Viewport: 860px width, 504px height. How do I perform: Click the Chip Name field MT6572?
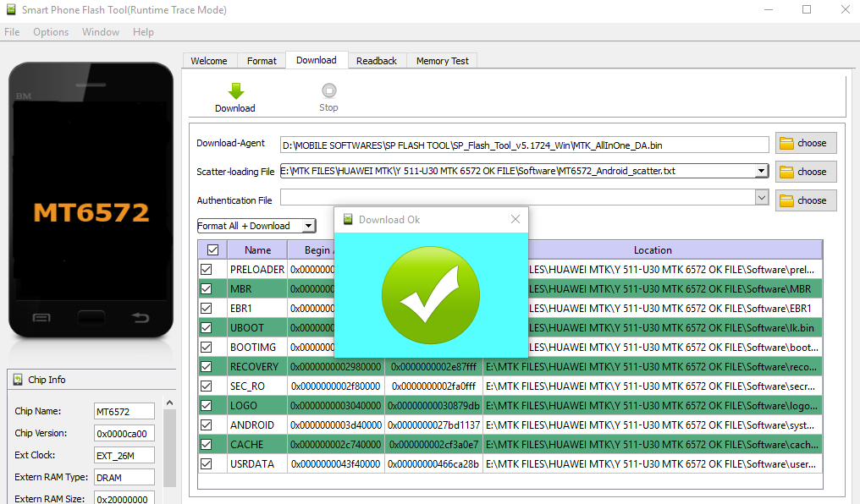tap(124, 412)
